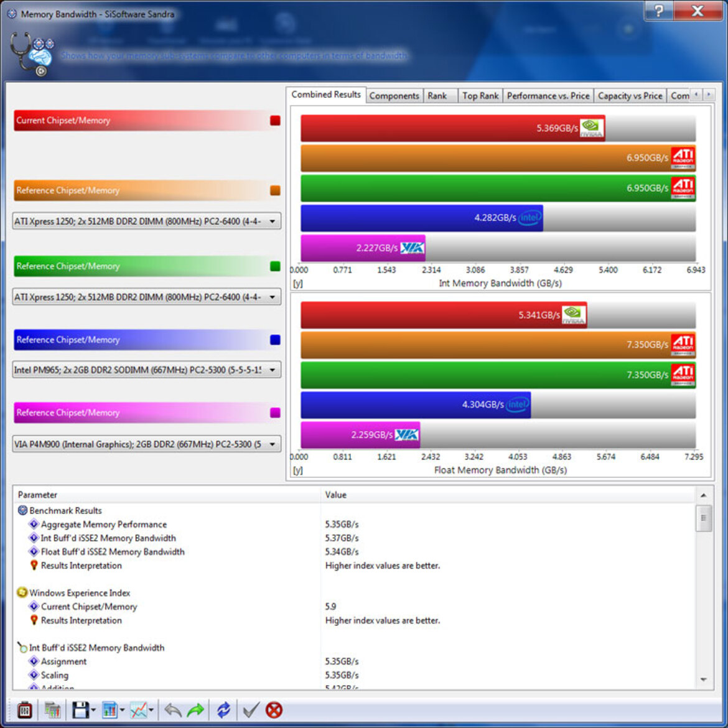Click the Parameter column header
Viewport: 728px width, 728px height.
167,495
